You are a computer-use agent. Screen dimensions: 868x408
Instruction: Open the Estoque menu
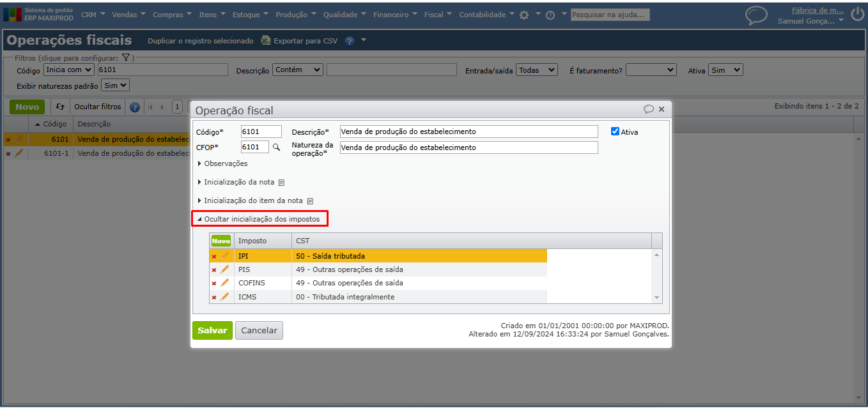[251, 15]
